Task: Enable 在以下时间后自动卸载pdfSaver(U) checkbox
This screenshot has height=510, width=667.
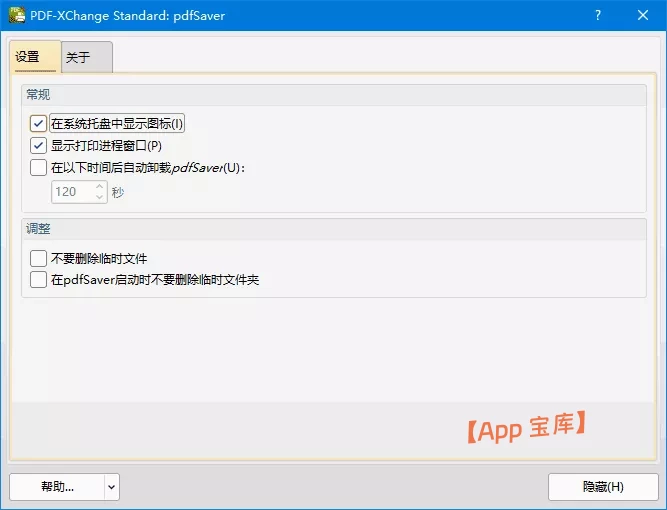Action: coord(38,168)
